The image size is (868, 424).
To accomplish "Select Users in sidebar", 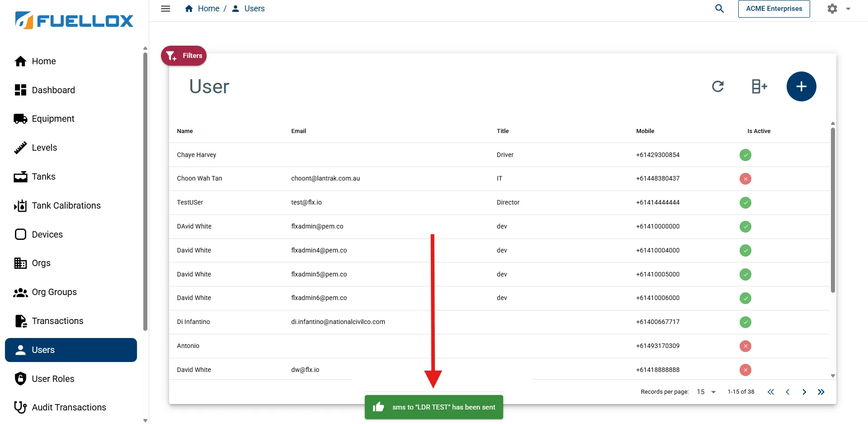I will pos(71,350).
